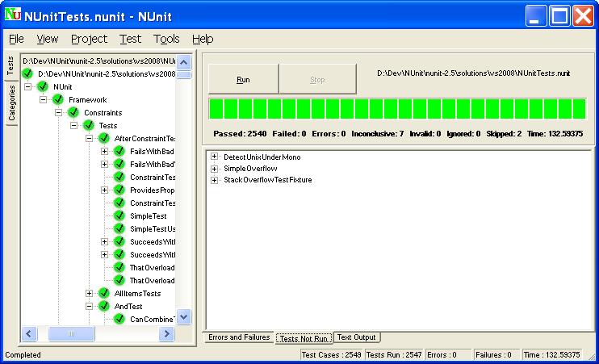Open the Help menu

pyautogui.click(x=203, y=39)
